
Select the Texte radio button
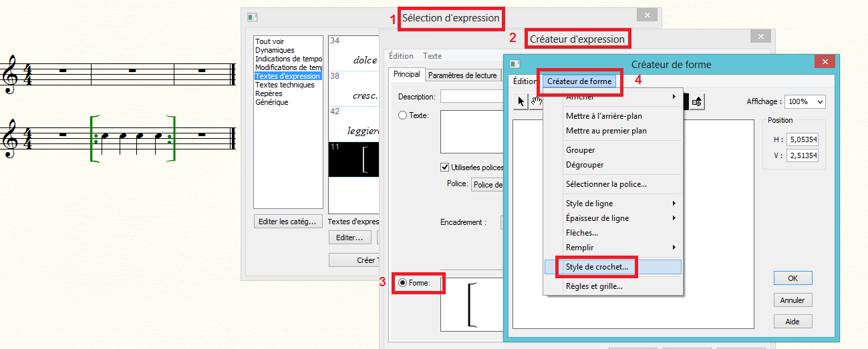pos(402,115)
